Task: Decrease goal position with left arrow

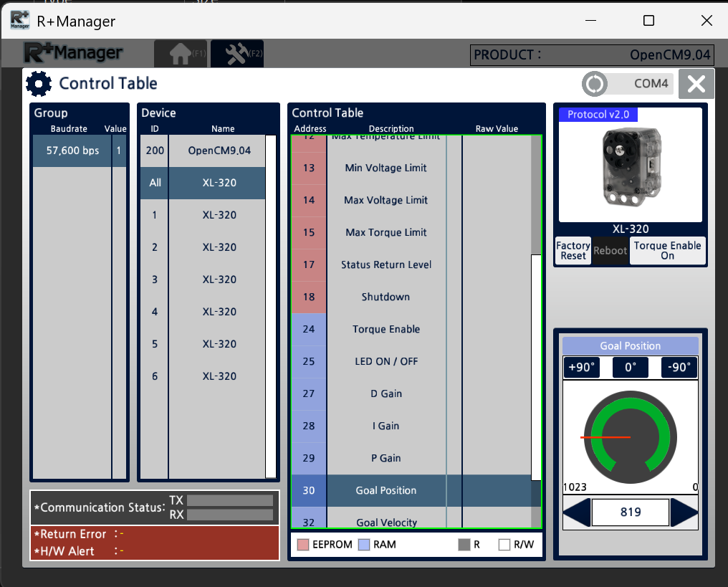Action: click(577, 512)
